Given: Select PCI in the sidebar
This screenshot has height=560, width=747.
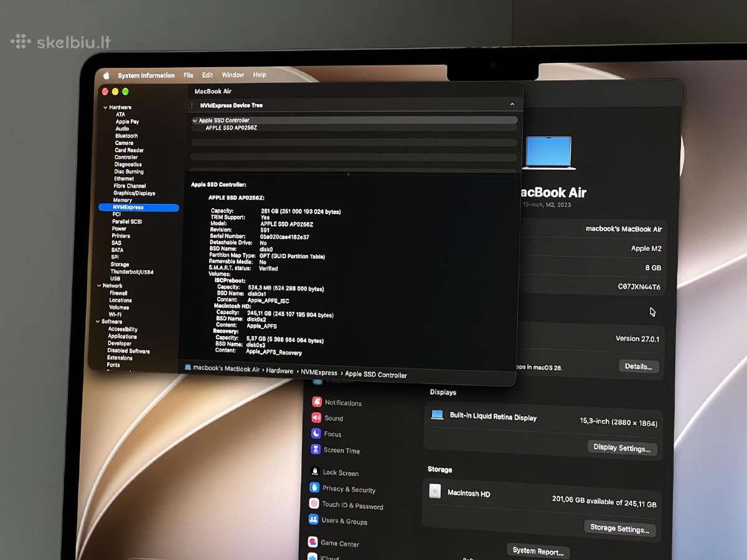Looking at the screenshot, I should pyautogui.click(x=116, y=214).
